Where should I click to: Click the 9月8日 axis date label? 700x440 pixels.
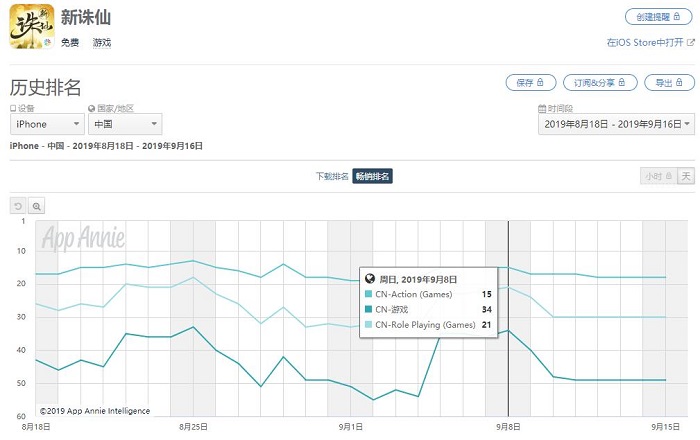[x=508, y=427]
